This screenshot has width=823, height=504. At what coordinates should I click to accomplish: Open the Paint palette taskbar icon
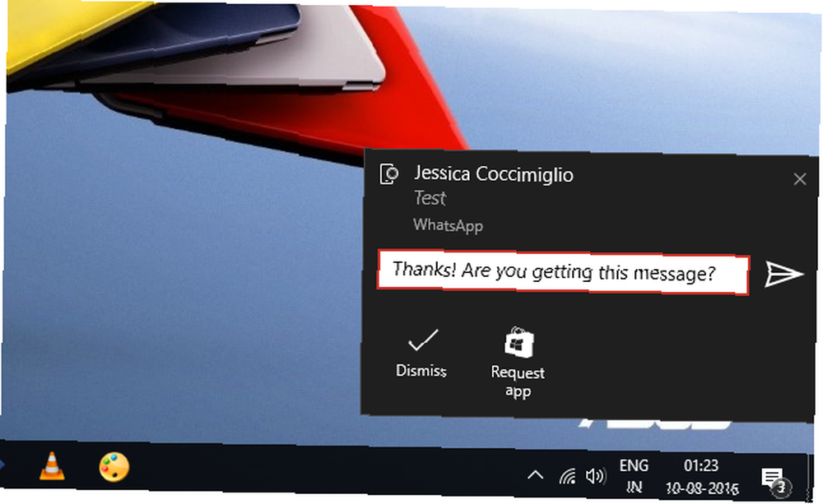114,467
